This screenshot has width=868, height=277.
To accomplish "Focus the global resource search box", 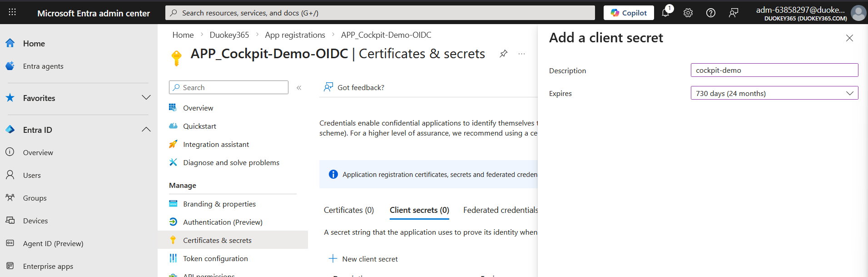I will click(380, 13).
